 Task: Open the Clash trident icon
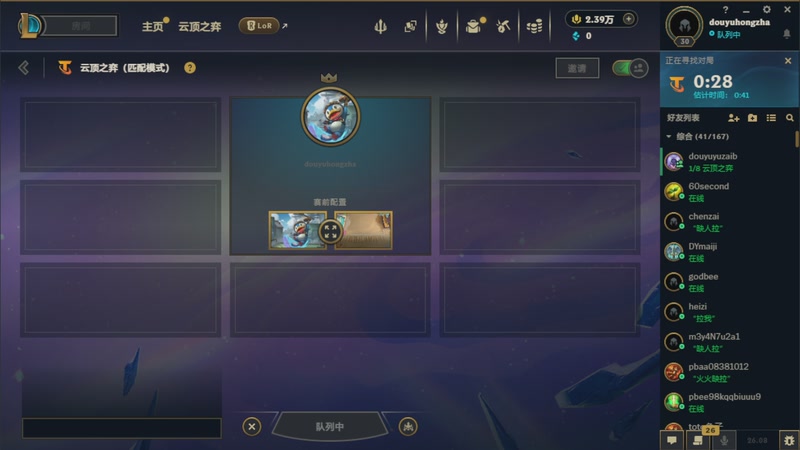coord(380,26)
